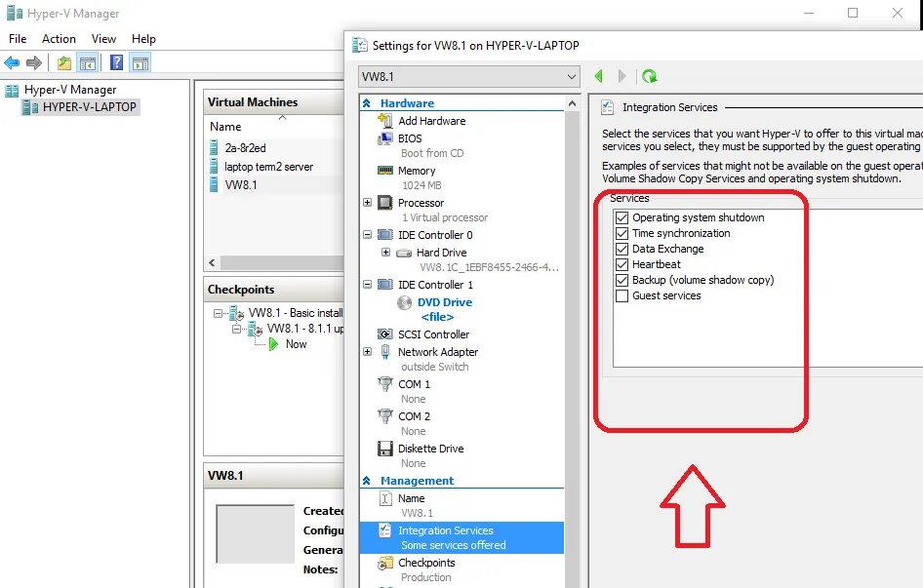923x588 pixels.
Task: Select the Hard Drive item
Action: (x=441, y=253)
